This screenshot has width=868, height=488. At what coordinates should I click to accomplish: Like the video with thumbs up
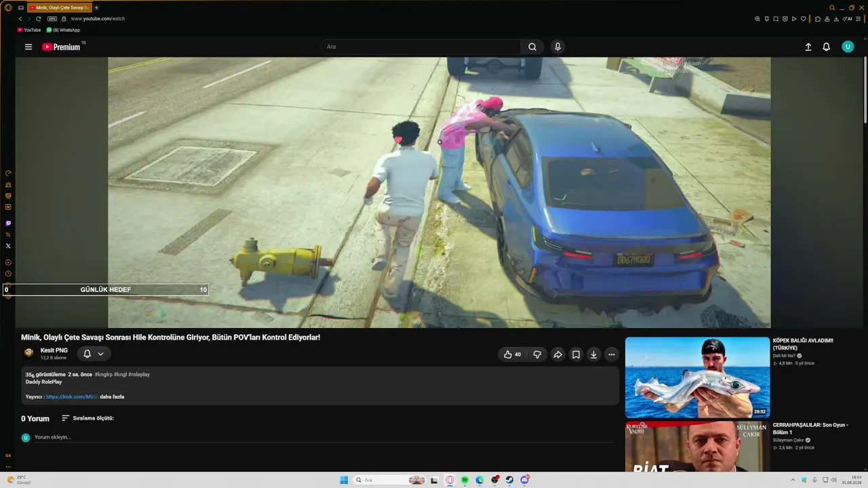512,354
